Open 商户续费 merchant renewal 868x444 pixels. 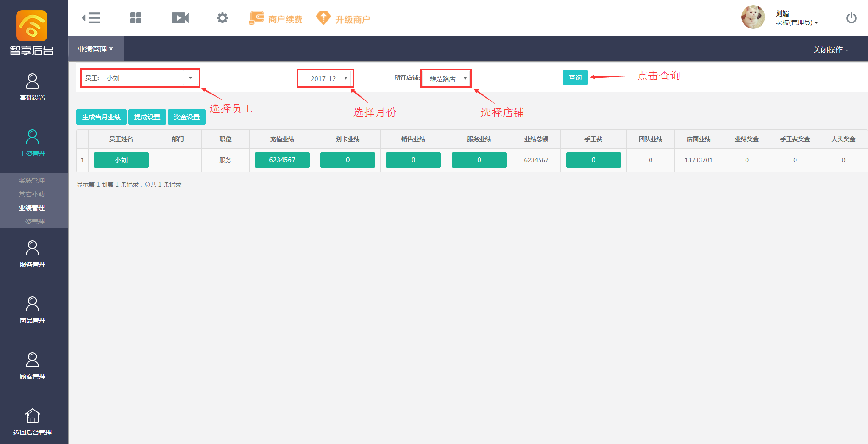(x=275, y=18)
